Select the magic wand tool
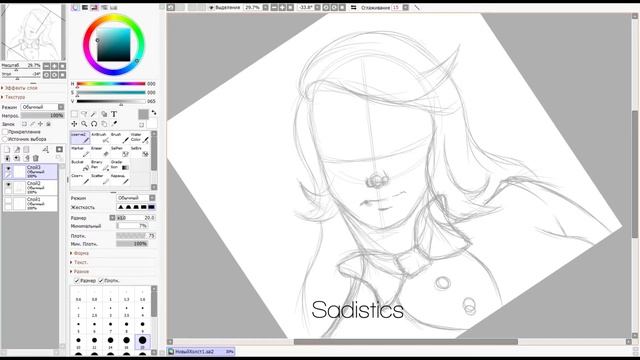This screenshot has height=360, width=640. (x=94, y=114)
